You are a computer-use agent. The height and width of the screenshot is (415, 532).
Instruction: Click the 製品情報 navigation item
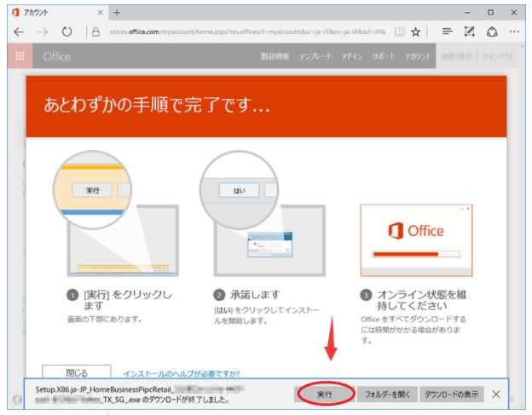click(275, 56)
